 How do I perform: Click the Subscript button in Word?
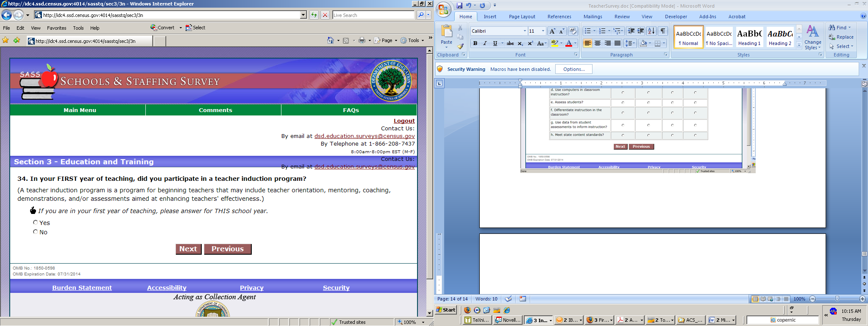(x=520, y=43)
